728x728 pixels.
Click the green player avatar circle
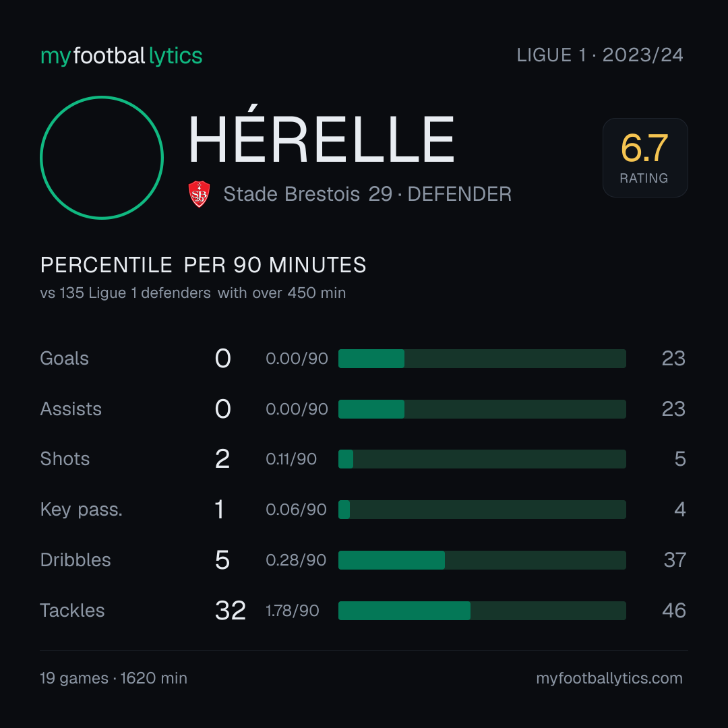coord(102,158)
